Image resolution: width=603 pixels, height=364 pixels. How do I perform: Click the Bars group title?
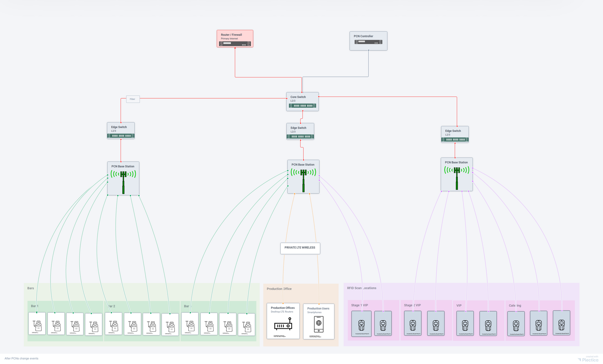pyautogui.click(x=31, y=288)
